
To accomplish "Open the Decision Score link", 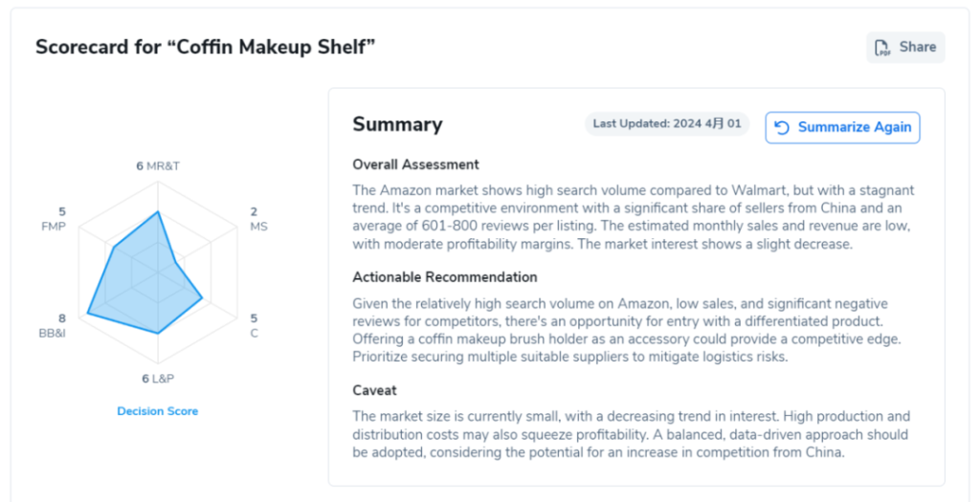I will [x=157, y=411].
